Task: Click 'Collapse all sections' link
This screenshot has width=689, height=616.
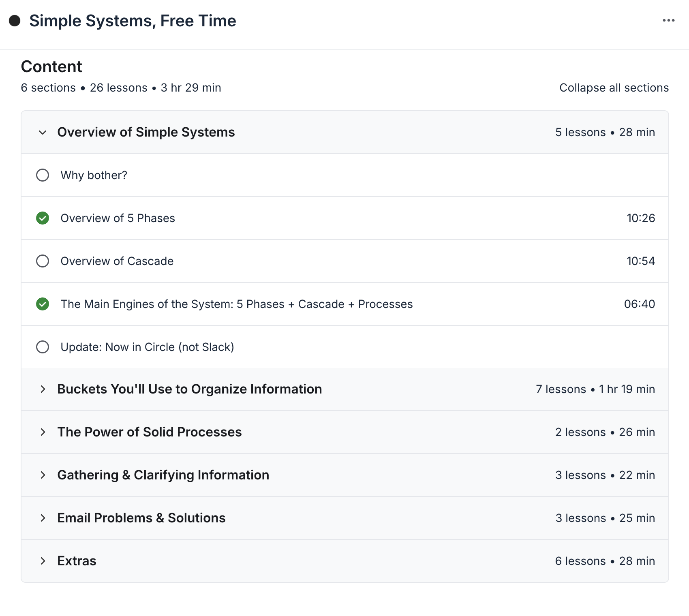Action: pos(614,88)
